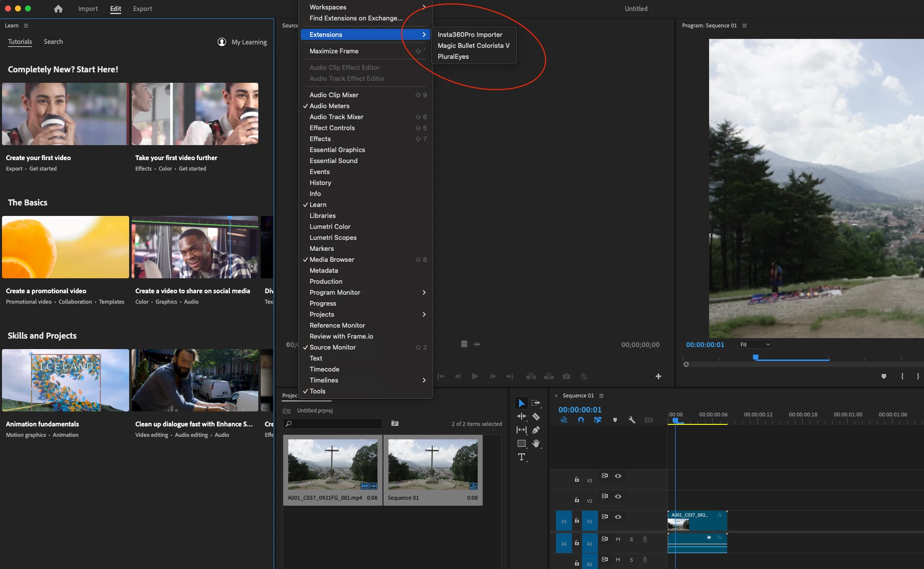
Task: Toggle lock on track V2
Action: (577, 500)
